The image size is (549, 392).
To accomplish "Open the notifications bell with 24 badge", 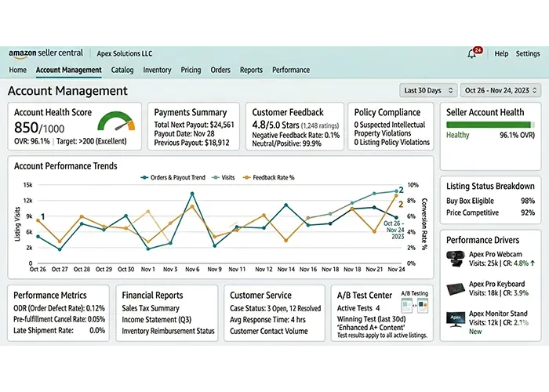I will 474,53.
